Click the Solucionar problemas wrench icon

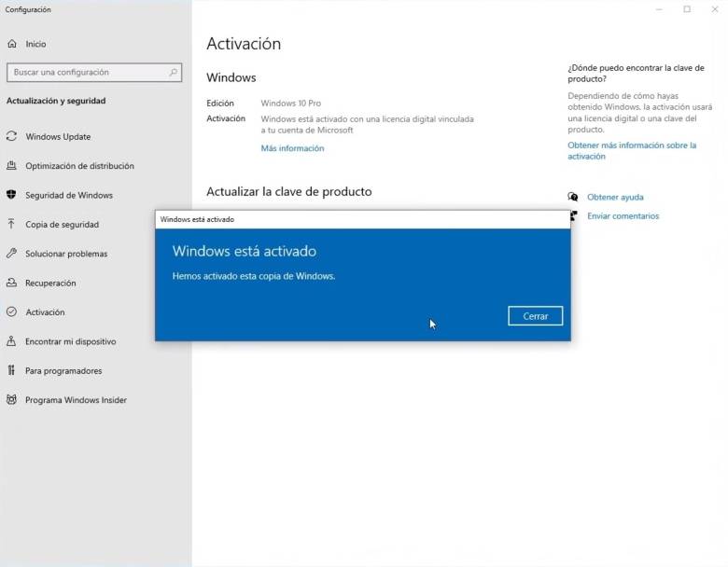pos(11,254)
